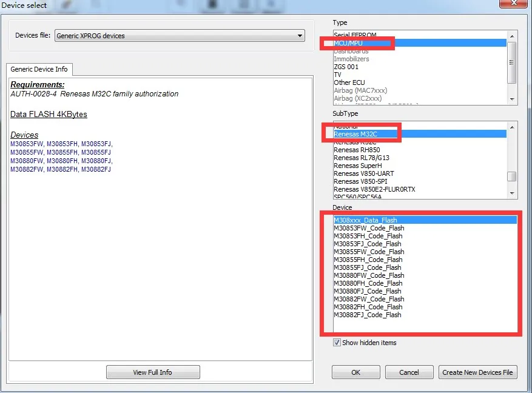The height and width of the screenshot is (393, 532).
Task: Open the Devices file dropdown
Action: [180, 36]
